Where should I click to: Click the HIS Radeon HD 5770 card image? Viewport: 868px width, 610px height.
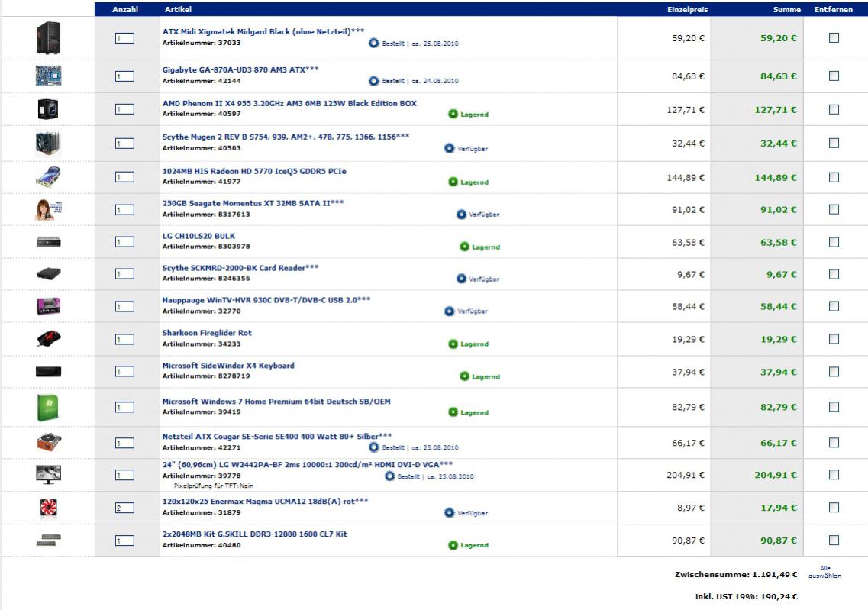[x=48, y=177]
